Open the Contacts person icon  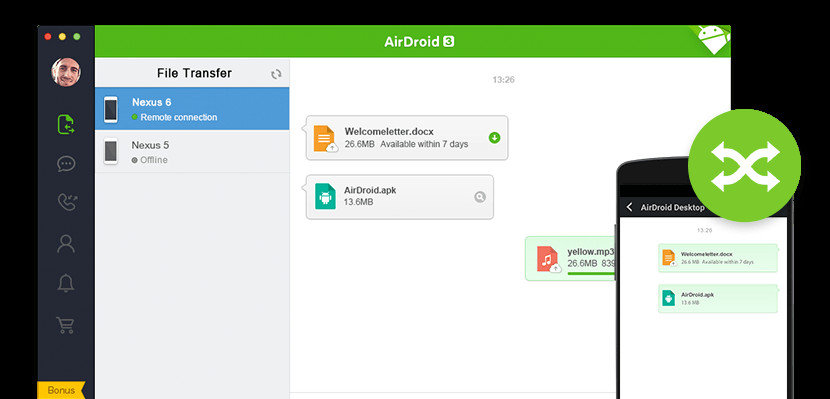point(66,243)
